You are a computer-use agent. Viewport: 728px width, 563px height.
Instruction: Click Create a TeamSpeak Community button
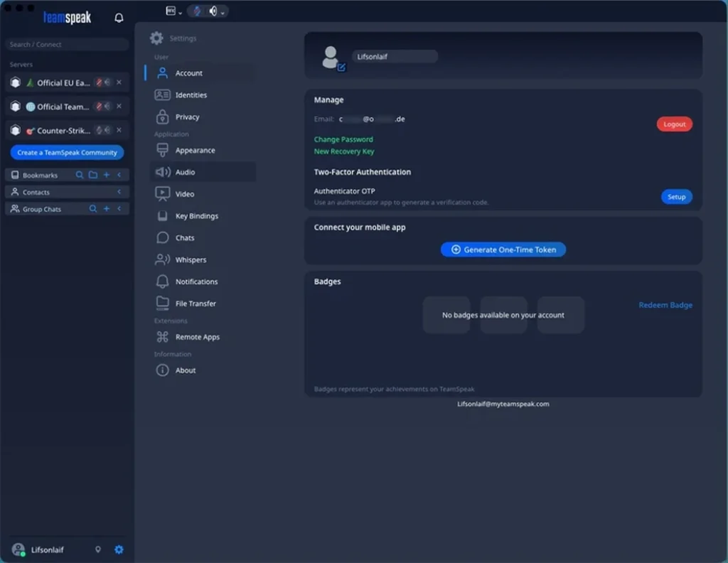[67, 152]
